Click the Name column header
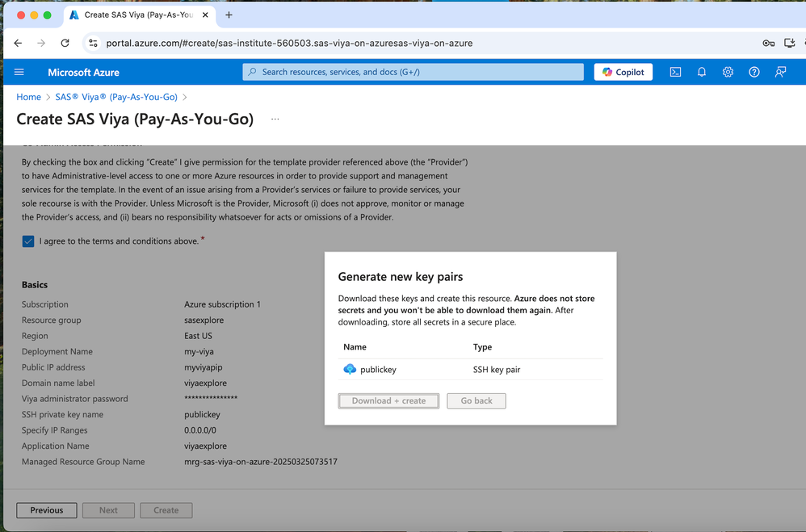The height and width of the screenshot is (532, 806). point(355,347)
